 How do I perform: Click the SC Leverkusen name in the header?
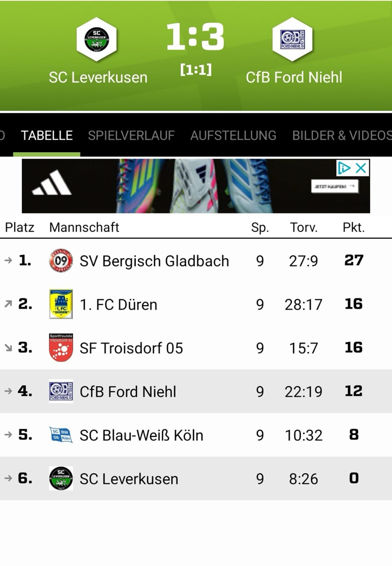click(98, 78)
